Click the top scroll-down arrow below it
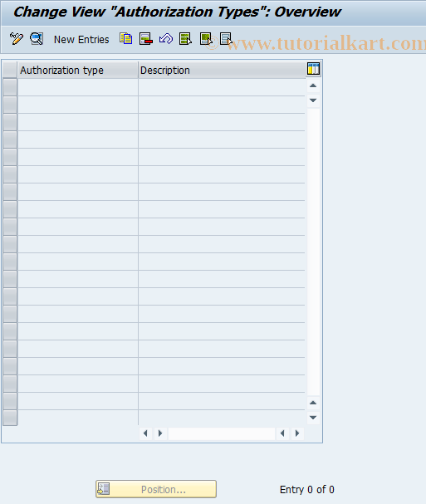 [x=313, y=100]
